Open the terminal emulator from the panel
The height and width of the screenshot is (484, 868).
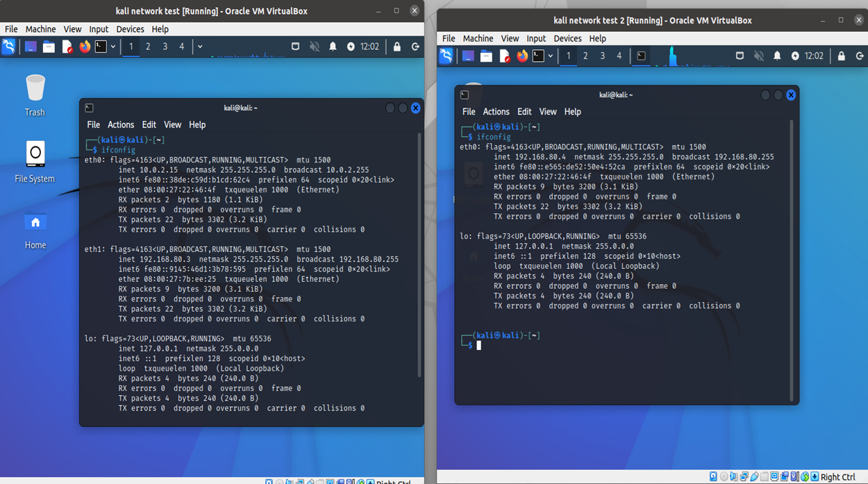pos(99,47)
